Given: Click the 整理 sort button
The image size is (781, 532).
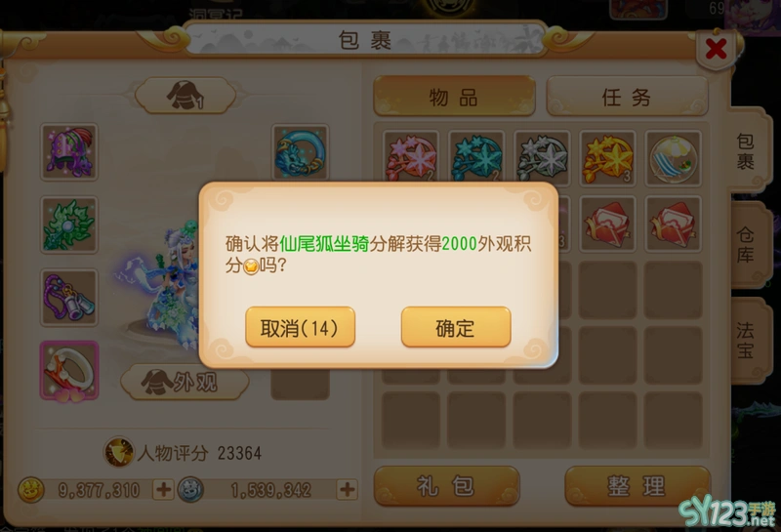Looking at the screenshot, I should pos(637,486).
